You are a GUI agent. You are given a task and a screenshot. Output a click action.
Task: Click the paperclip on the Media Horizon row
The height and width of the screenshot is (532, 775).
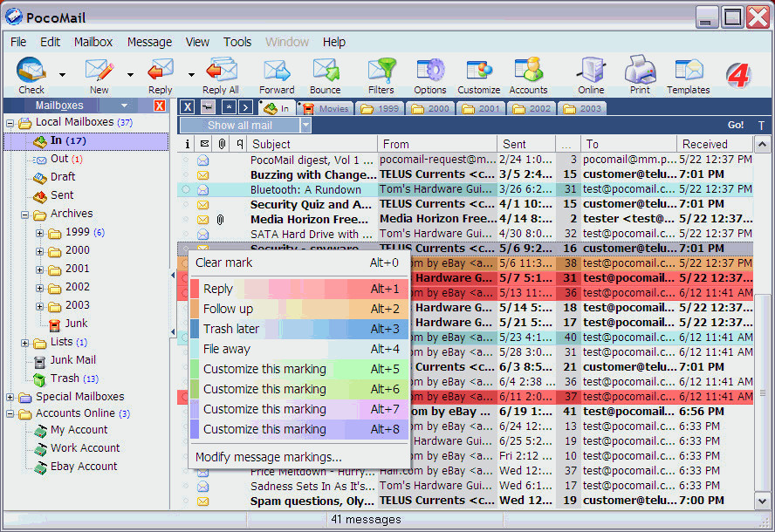coord(221,219)
